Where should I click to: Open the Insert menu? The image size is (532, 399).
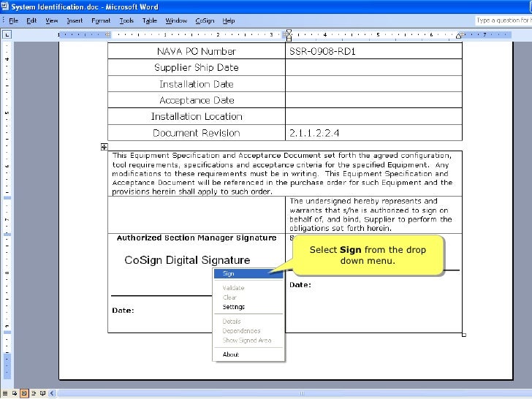tap(75, 20)
